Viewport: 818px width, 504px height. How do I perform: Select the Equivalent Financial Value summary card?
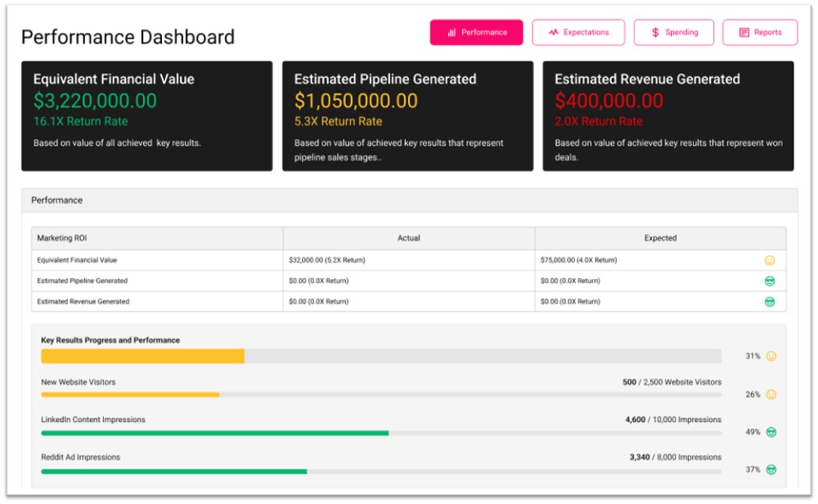[146, 116]
